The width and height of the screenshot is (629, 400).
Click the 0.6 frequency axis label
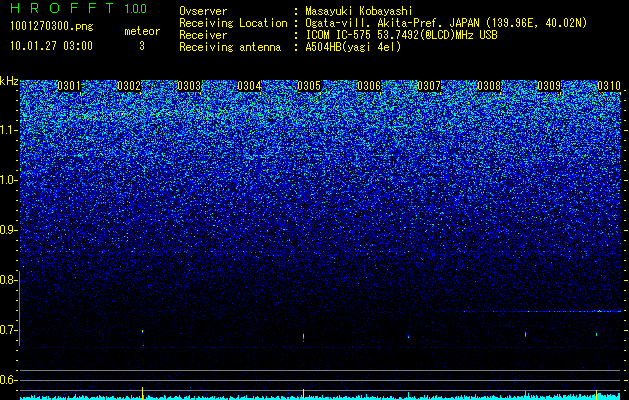point(7,380)
